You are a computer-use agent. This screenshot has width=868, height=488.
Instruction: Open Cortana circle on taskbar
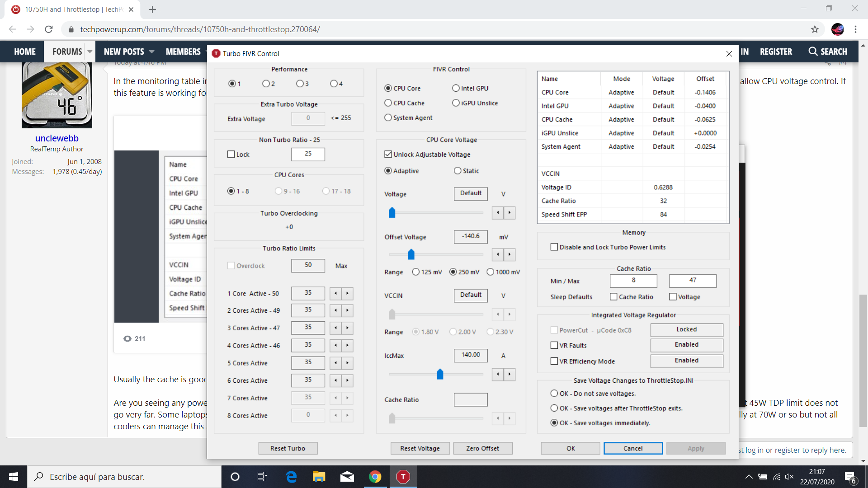(x=235, y=477)
